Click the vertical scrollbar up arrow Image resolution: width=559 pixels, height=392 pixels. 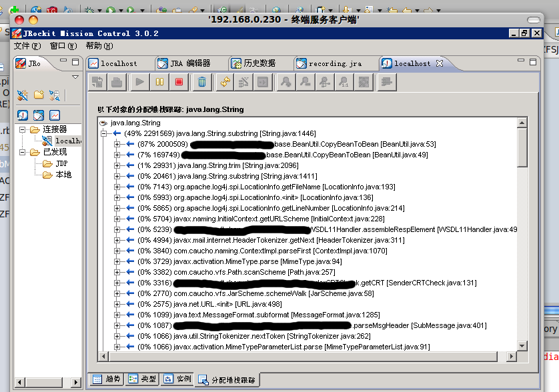(522, 123)
